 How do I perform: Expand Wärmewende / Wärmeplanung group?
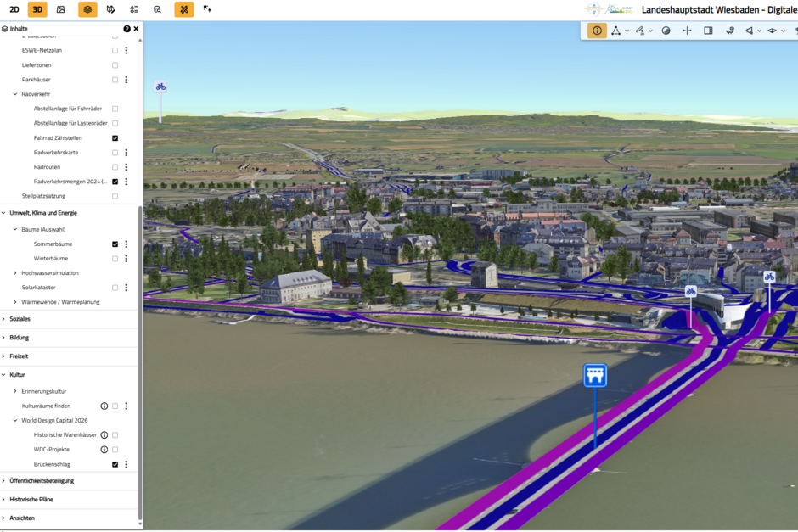(x=15, y=302)
